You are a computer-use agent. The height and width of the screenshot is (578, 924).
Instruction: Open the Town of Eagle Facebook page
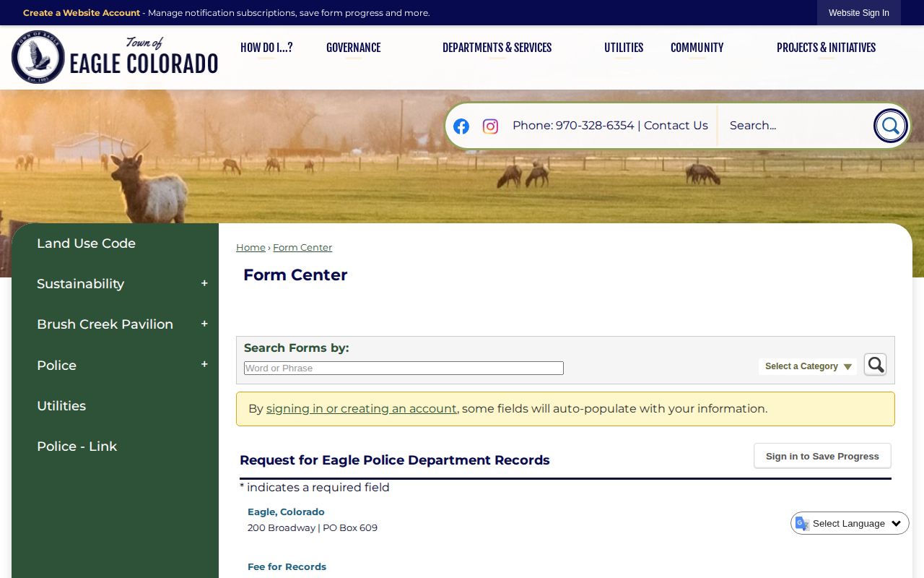[x=461, y=126]
